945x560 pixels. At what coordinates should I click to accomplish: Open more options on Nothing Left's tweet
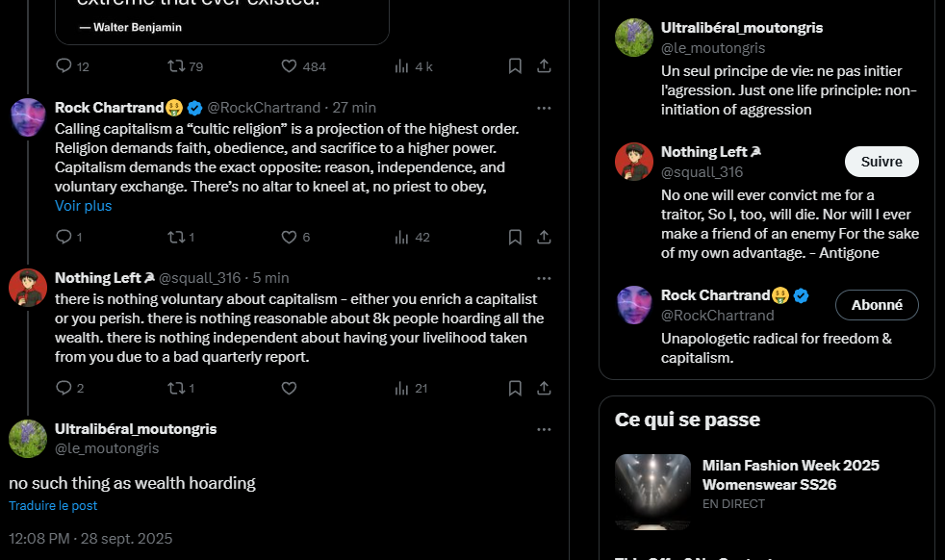click(x=544, y=278)
